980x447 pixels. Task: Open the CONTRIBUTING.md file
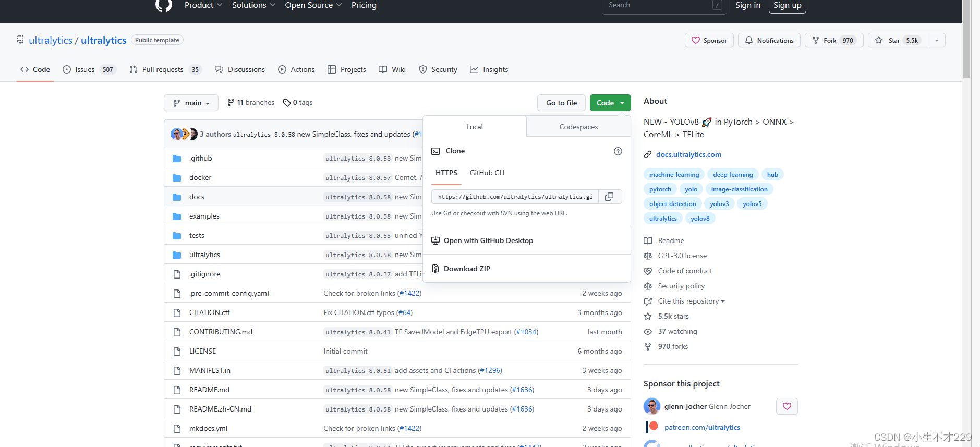point(221,332)
